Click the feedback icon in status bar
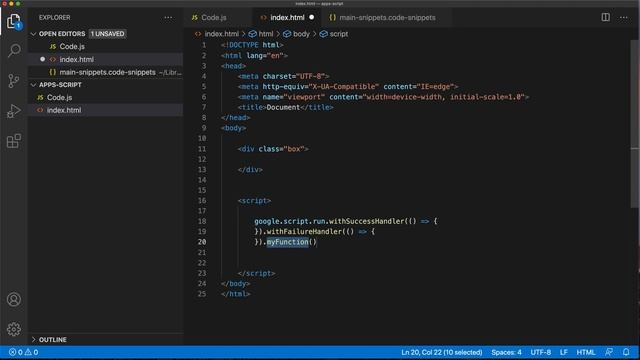This screenshot has width=640, height=360. pos(609,352)
